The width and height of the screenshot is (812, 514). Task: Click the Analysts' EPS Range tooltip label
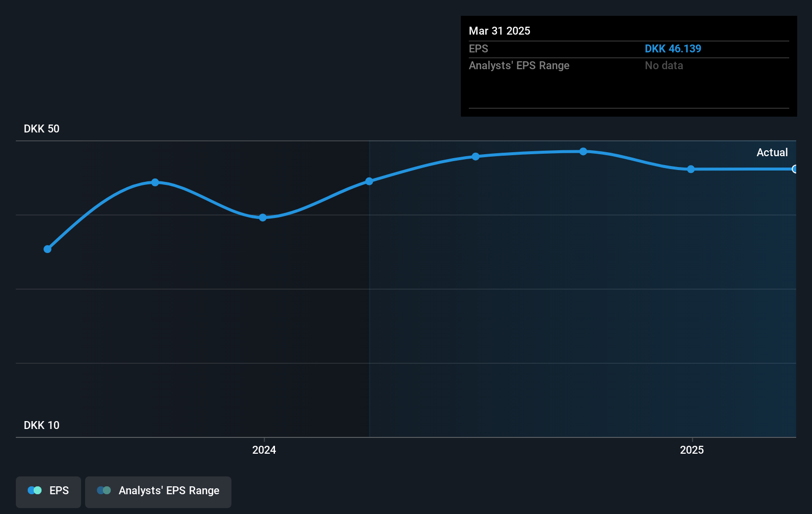519,66
